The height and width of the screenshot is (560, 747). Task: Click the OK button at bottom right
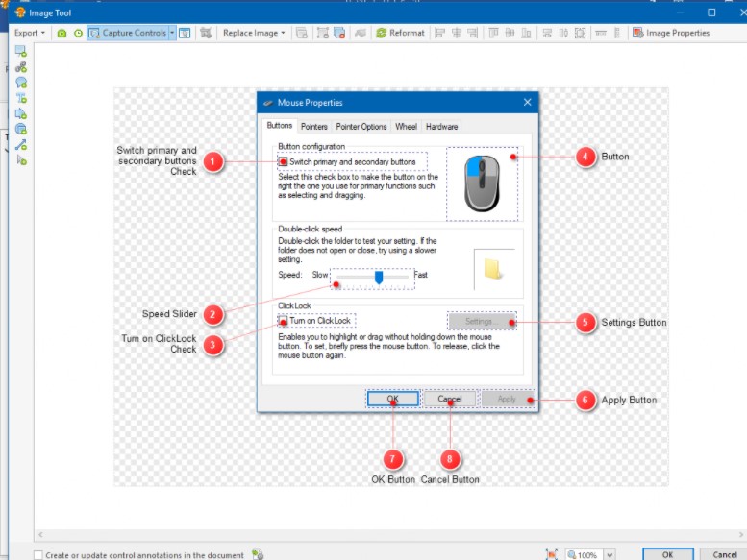point(667,554)
